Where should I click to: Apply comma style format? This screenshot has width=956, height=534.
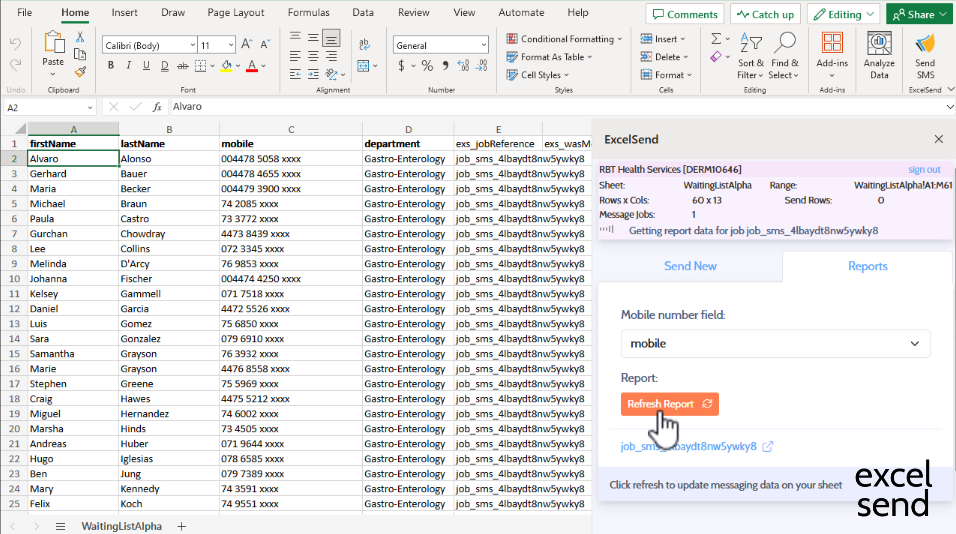446,66
